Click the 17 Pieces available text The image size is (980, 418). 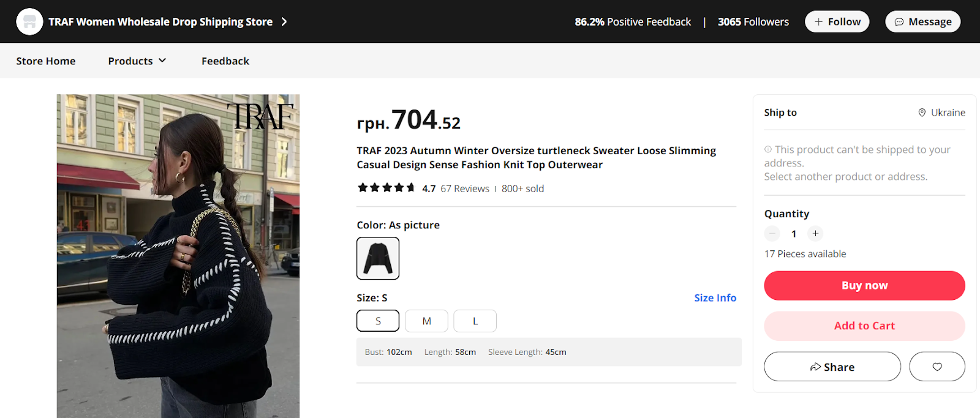[805, 253]
